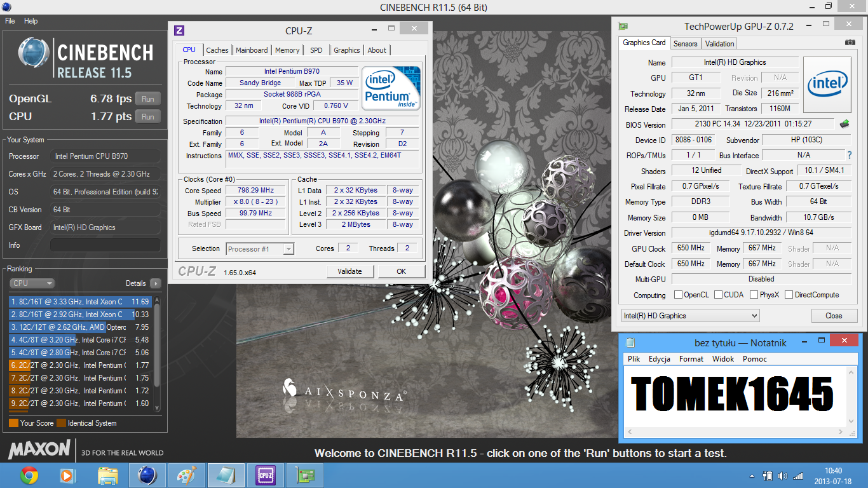This screenshot has height=488, width=868.
Task: Select ranking row 1 Intel Xeon 11.69
Action: point(80,302)
